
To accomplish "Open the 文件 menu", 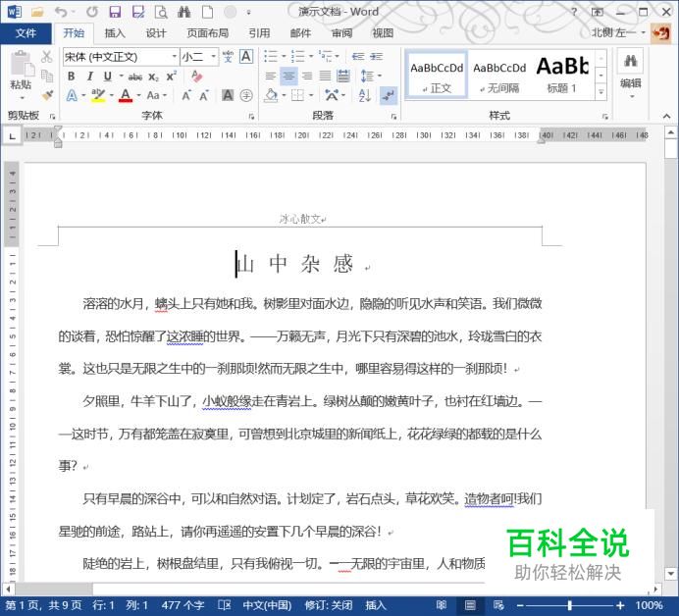I will (26, 32).
